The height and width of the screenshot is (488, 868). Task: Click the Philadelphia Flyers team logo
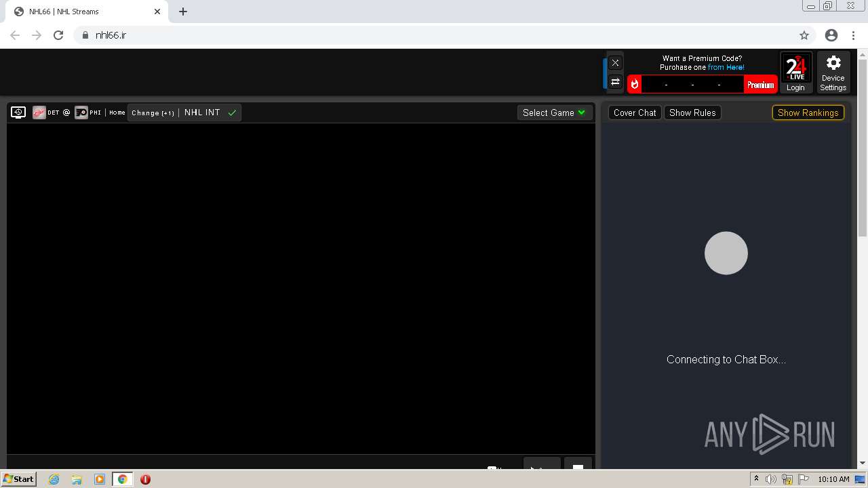click(x=81, y=113)
